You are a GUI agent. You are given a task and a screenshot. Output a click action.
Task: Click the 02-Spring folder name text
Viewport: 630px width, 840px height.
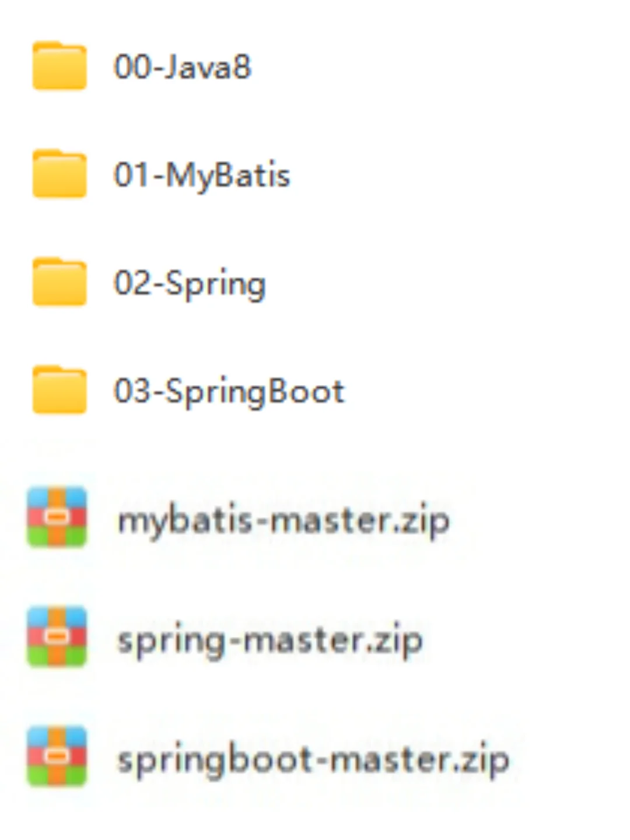pyautogui.click(x=190, y=285)
